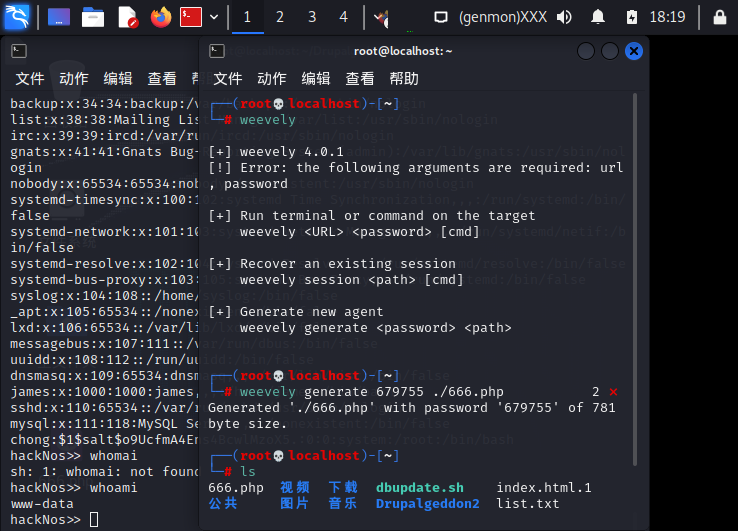The image size is (738, 531).
Task: Open 动作 menu in front terminal
Action: (272, 79)
